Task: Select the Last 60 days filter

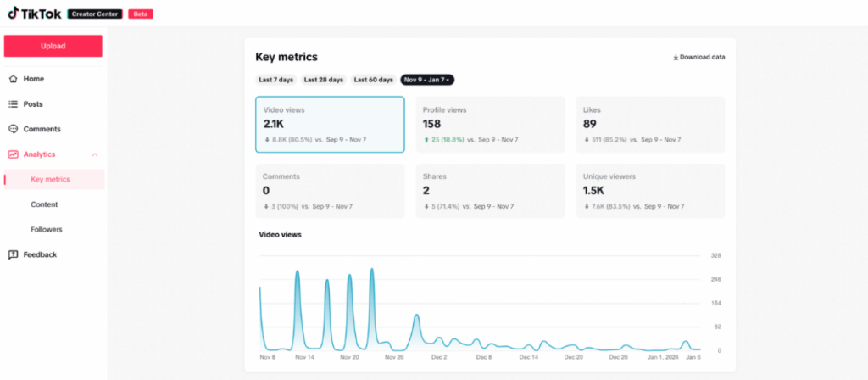Action: tap(374, 80)
